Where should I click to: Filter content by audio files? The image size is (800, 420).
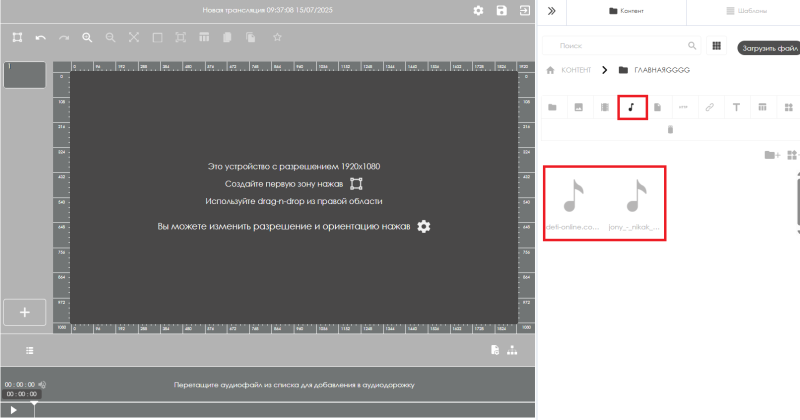tap(631, 106)
